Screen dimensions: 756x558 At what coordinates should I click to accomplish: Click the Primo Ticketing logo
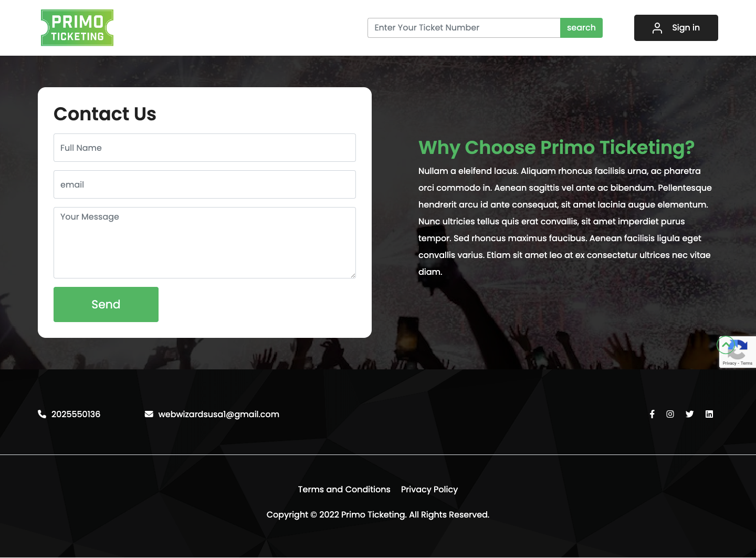[x=77, y=28]
